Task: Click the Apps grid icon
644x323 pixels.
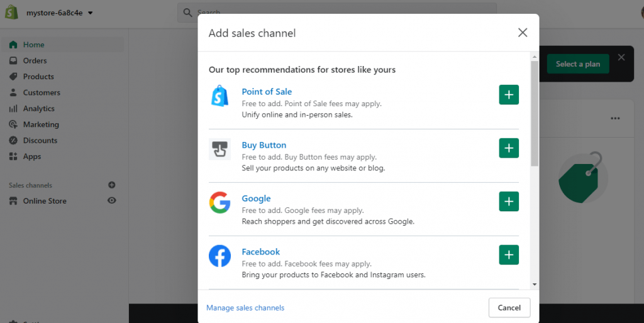Action: [x=13, y=156]
